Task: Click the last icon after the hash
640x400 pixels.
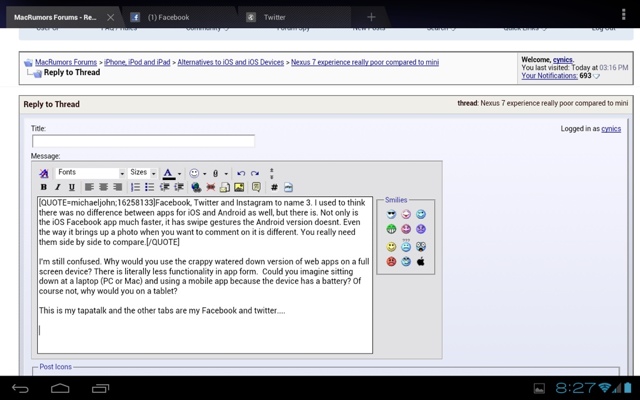Action: [x=288, y=187]
